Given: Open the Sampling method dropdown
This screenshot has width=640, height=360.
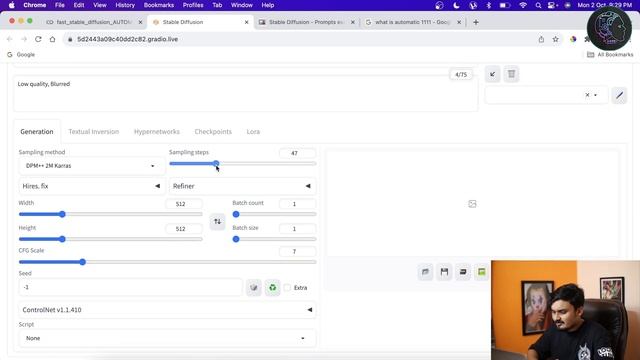Looking at the screenshot, I should (x=92, y=166).
